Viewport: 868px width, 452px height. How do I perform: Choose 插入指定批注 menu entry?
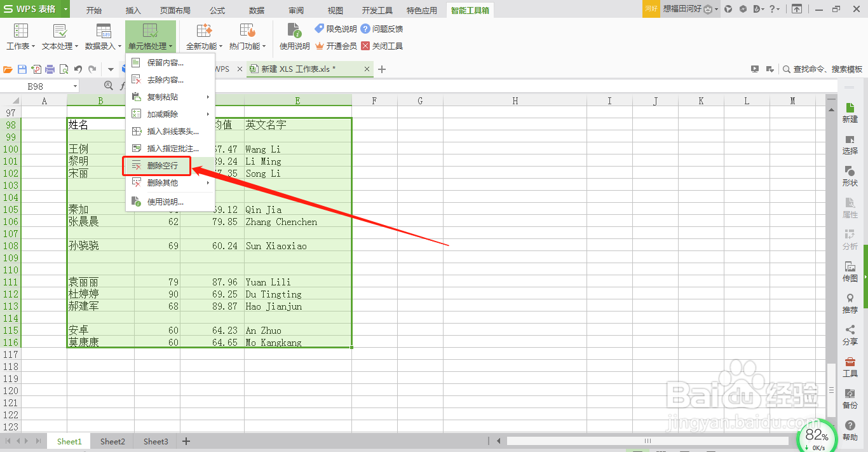click(170, 148)
